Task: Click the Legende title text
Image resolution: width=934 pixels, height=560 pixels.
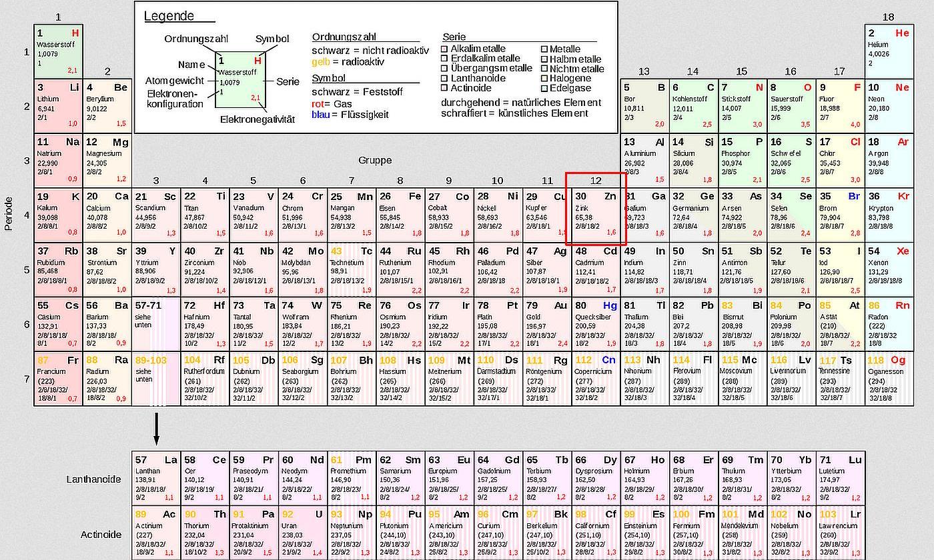Action: coord(169,17)
